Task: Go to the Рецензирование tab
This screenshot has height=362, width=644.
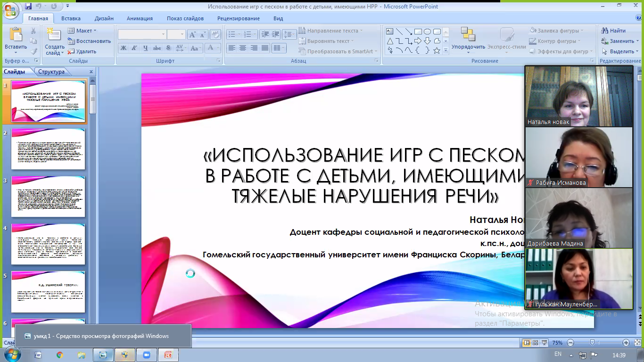Action: click(239, 18)
